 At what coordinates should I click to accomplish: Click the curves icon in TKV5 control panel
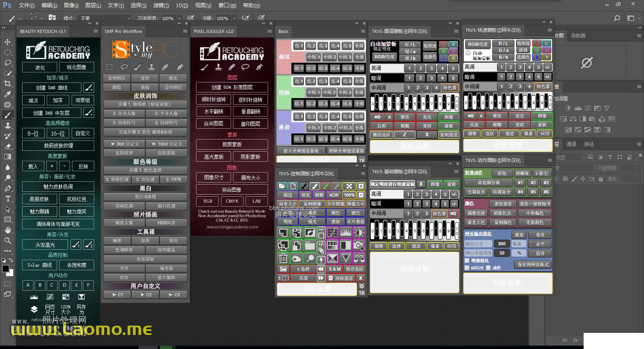[x=332, y=232]
